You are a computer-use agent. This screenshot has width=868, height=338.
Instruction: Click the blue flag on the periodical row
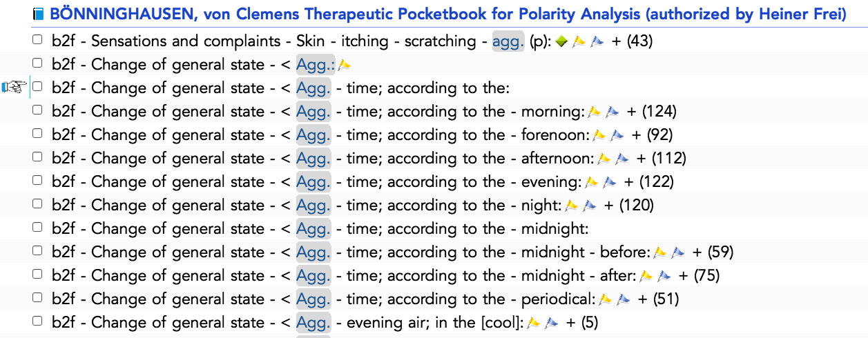(623, 299)
